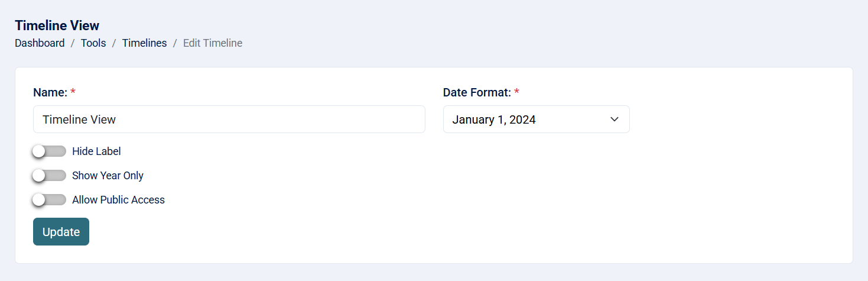868x281 pixels.
Task: Open the Date Format dropdown
Action: (535, 119)
